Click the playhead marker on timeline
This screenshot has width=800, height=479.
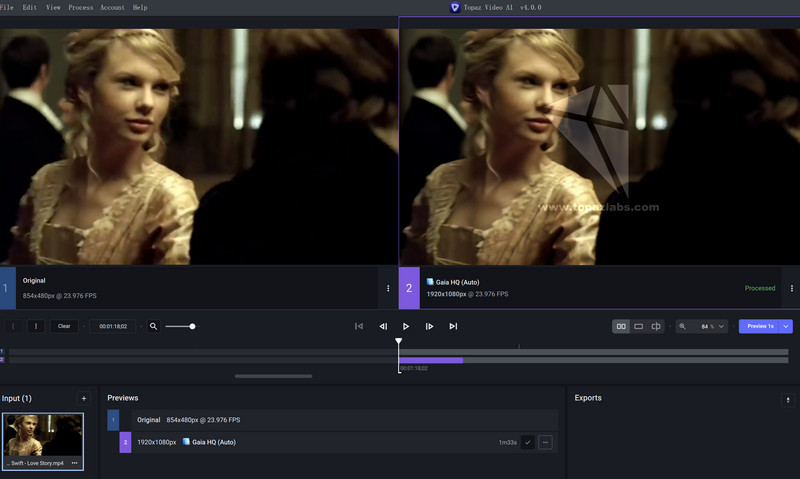coord(398,341)
